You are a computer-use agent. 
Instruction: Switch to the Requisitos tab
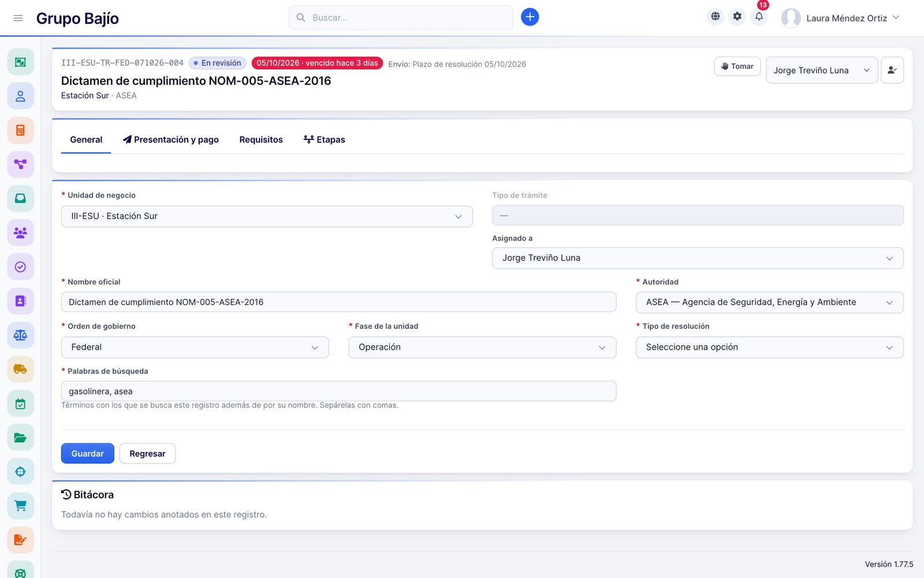(261, 140)
